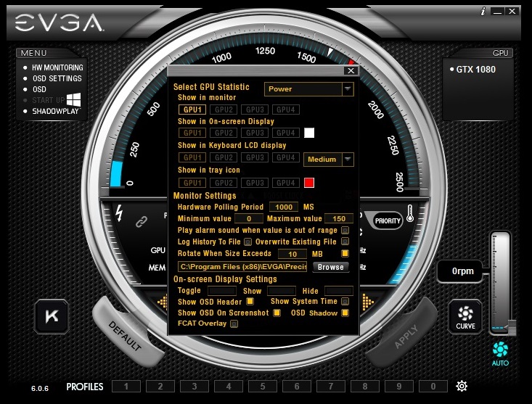Close the GPU statistic settings dialog
Image resolution: width=532 pixels, height=404 pixels.
coord(351,71)
